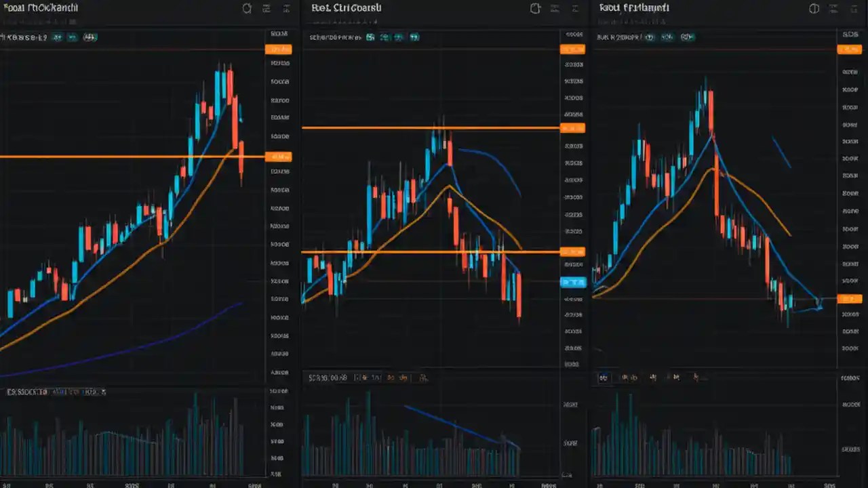Open the layout grid icon in the top-right corner
The image size is (868, 488).
(853, 9)
